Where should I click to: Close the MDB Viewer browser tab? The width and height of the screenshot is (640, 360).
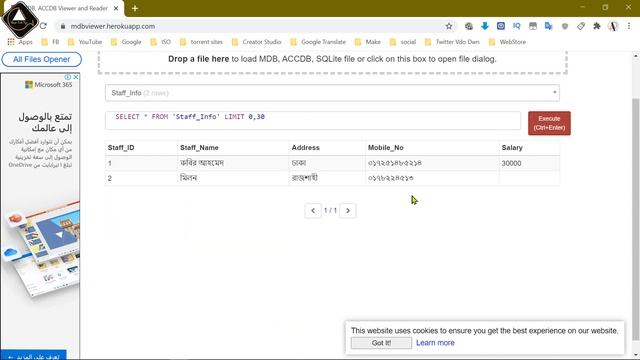click(116, 8)
